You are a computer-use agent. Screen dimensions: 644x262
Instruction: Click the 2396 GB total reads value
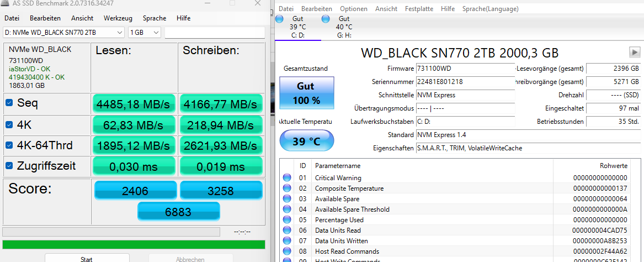613,69
